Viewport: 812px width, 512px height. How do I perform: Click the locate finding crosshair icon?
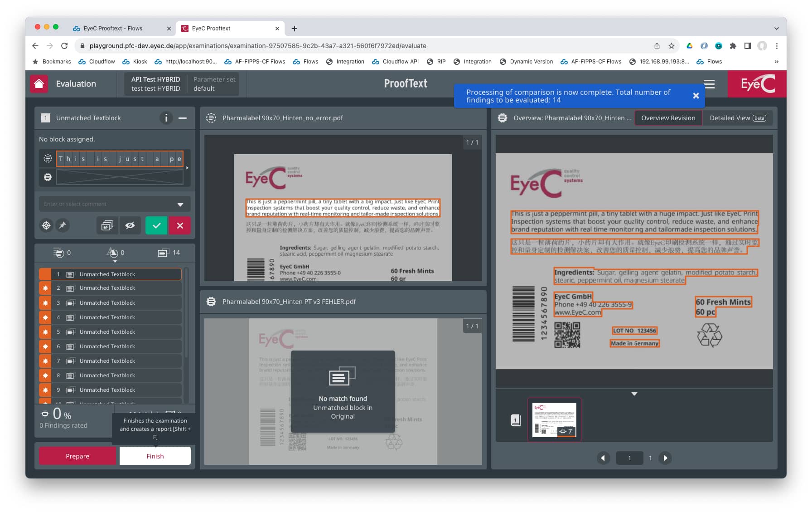point(46,225)
